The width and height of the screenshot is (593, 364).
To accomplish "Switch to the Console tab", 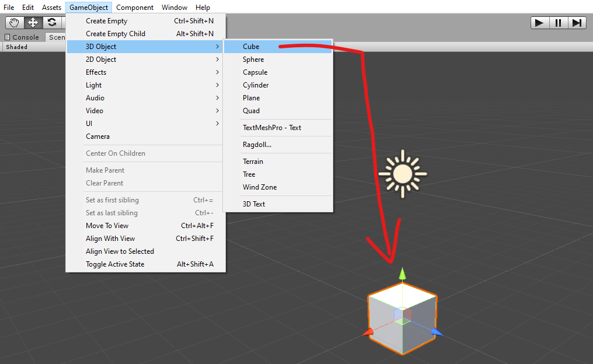I will click(22, 37).
